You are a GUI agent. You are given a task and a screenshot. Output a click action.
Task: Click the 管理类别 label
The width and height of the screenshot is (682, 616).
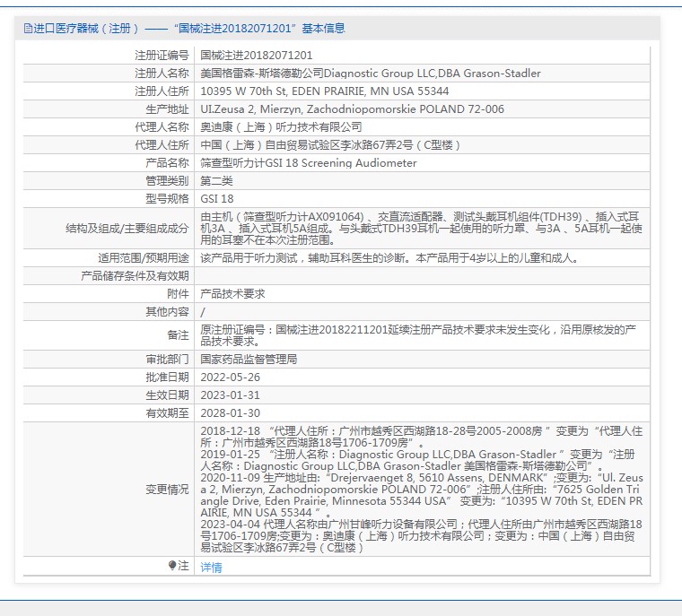[x=167, y=181]
